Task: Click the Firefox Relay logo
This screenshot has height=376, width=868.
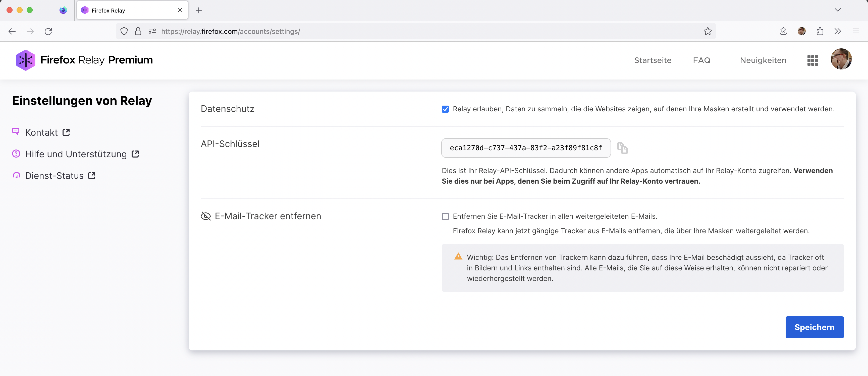Action: point(25,60)
